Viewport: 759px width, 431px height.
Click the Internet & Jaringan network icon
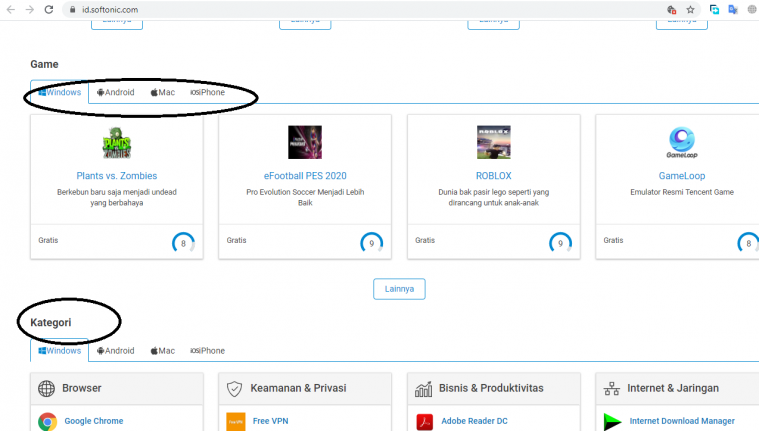pyautogui.click(x=611, y=388)
